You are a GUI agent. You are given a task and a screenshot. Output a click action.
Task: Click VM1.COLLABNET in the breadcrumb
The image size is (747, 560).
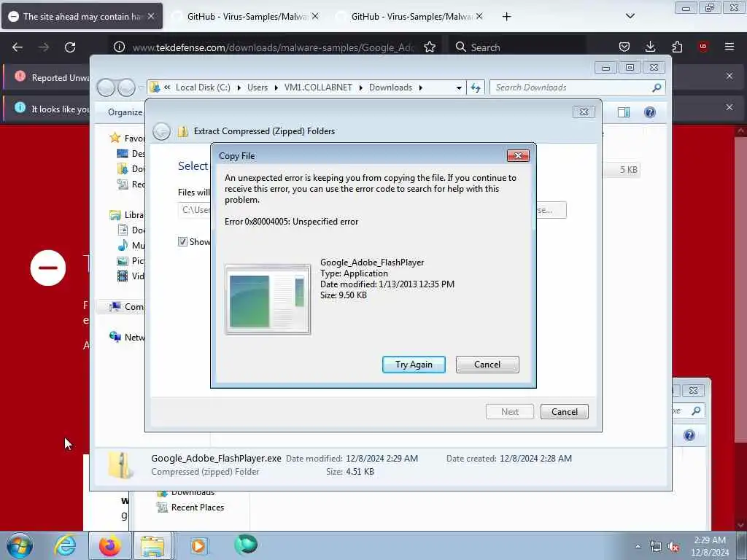(318, 87)
